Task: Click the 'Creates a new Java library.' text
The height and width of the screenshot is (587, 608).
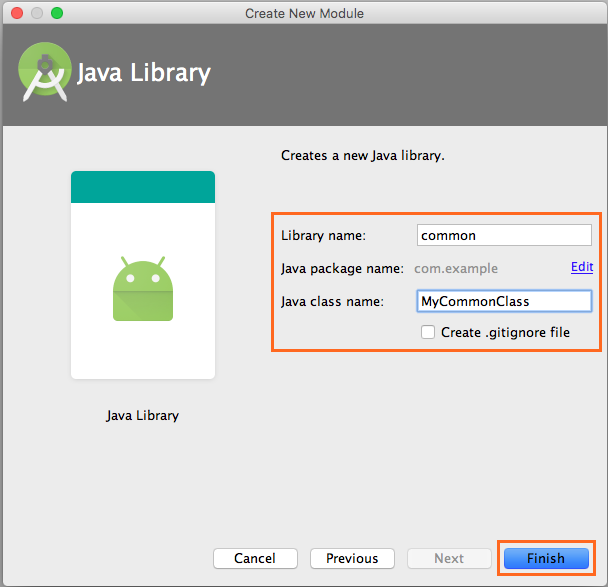Action: tap(363, 155)
